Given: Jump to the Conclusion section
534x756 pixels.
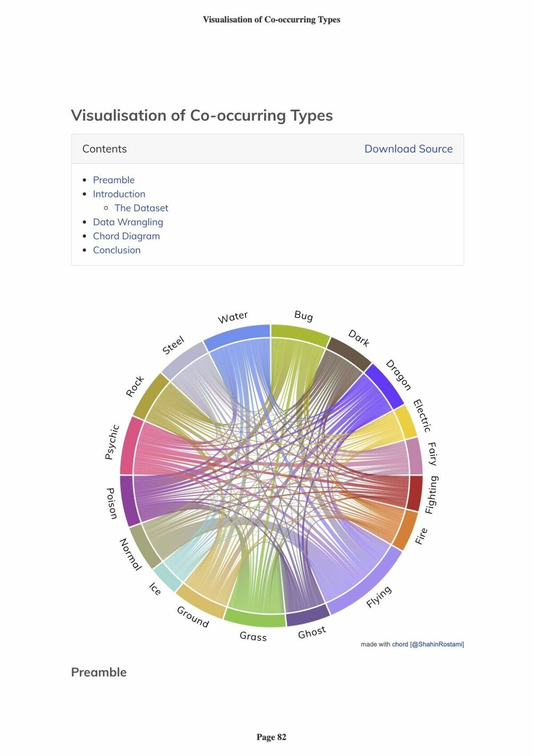Looking at the screenshot, I should tap(117, 250).
